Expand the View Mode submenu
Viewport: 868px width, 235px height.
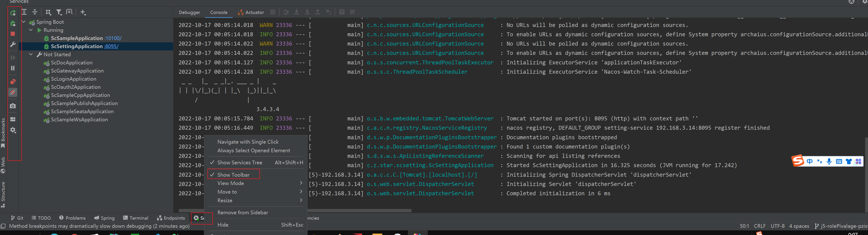pos(256,183)
